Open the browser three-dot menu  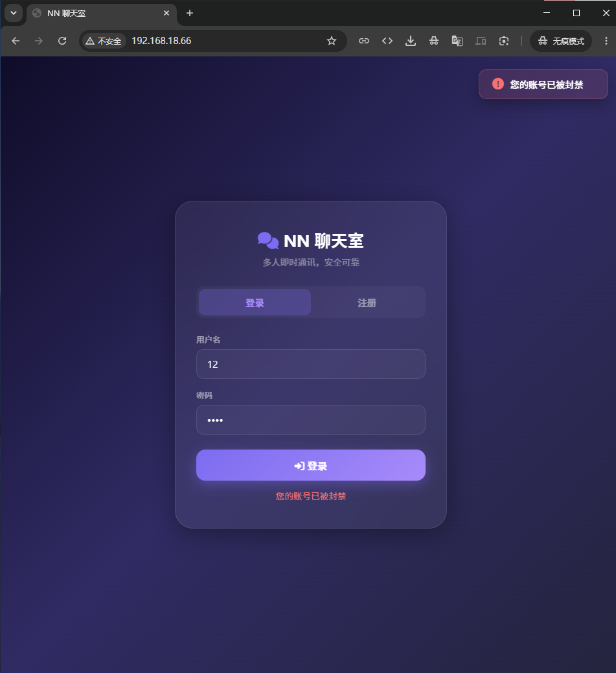(606, 41)
